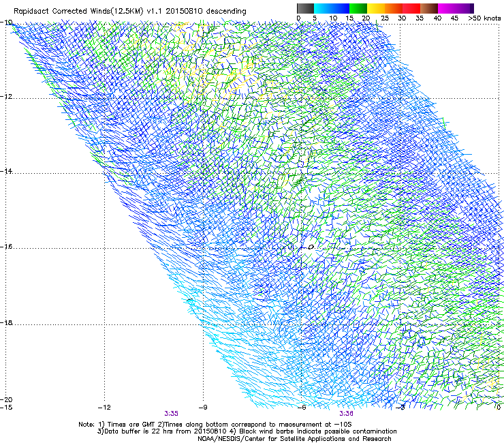Click the "30" legend tick label

click(x=402, y=18)
